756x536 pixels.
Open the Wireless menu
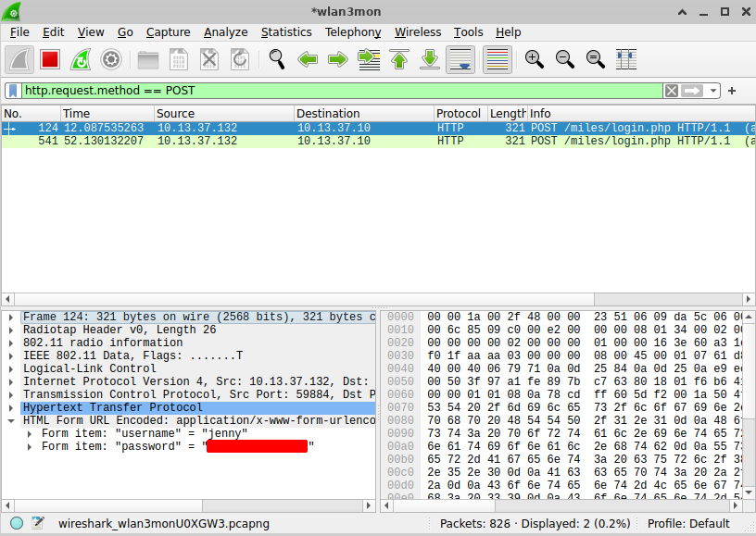418,32
